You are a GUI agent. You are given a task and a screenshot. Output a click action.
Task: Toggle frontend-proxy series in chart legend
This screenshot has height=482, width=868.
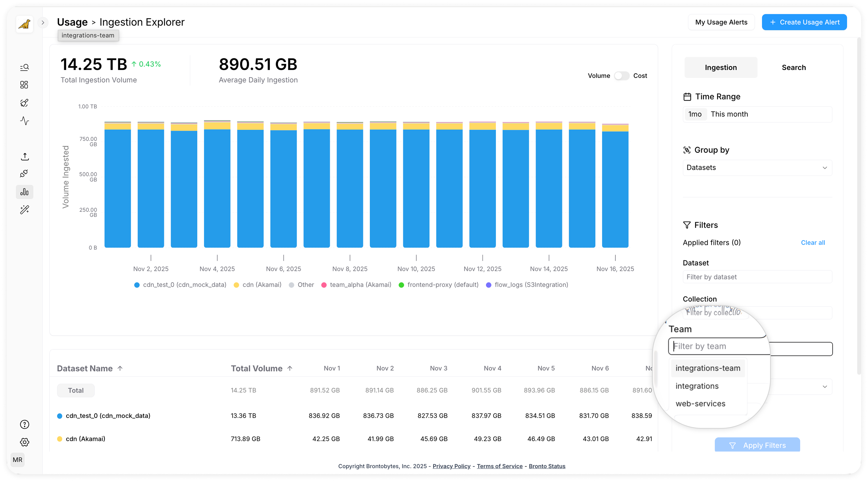442,285
